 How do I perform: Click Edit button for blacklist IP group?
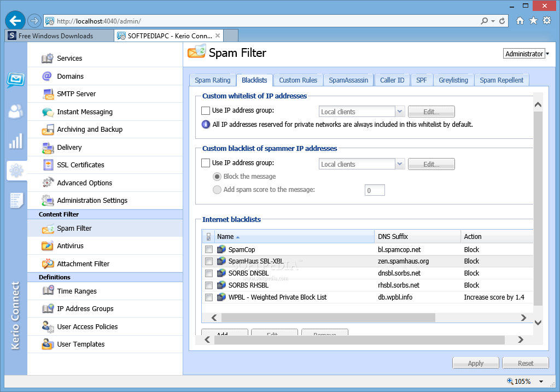coord(431,164)
